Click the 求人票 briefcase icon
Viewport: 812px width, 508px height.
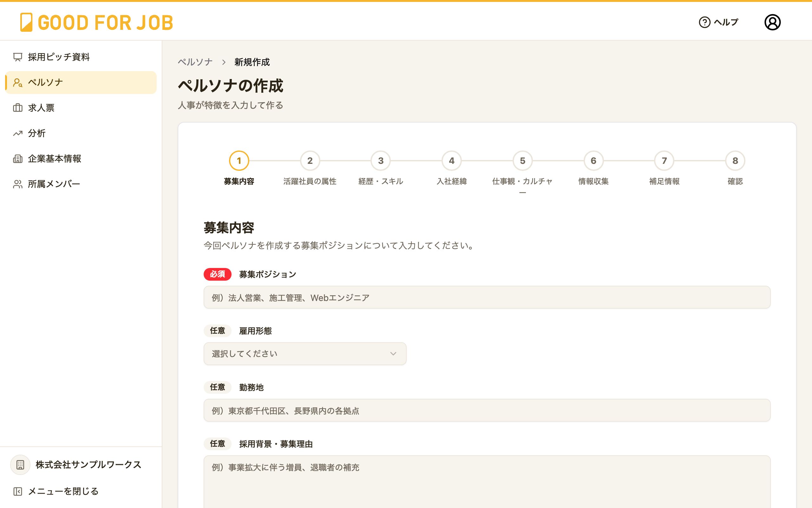(18, 108)
